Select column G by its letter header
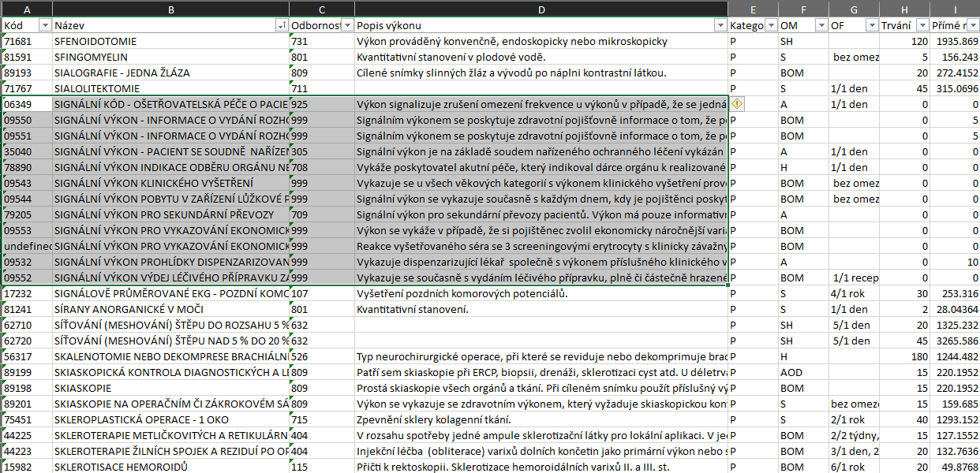The height and width of the screenshot is (473, 980). pos(855,9)
